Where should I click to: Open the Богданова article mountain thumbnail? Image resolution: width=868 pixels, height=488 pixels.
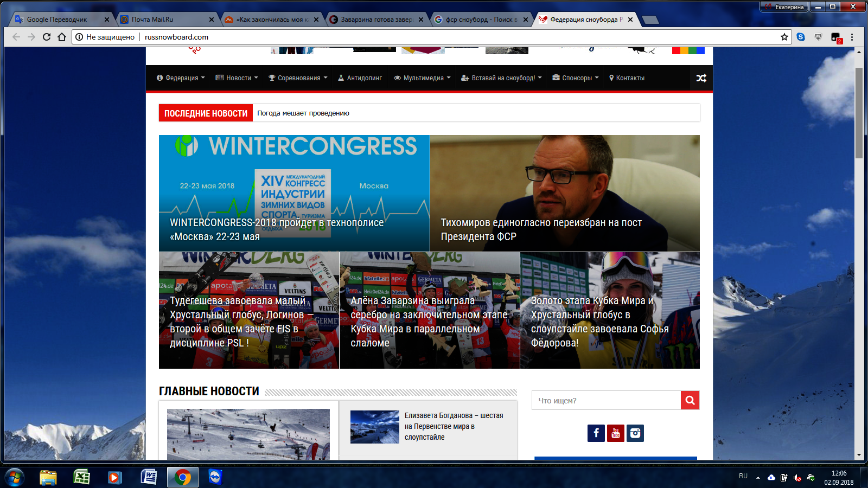coord(375,427)
